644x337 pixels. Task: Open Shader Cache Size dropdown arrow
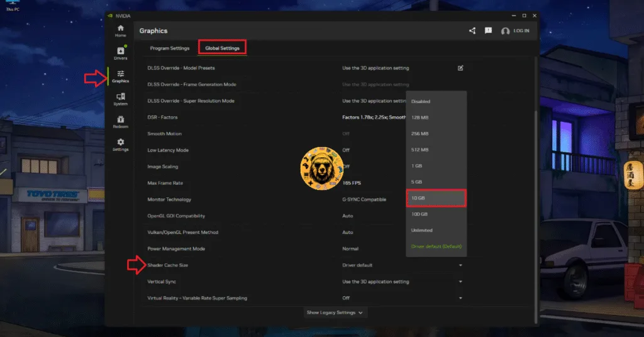tap(460, 265)
